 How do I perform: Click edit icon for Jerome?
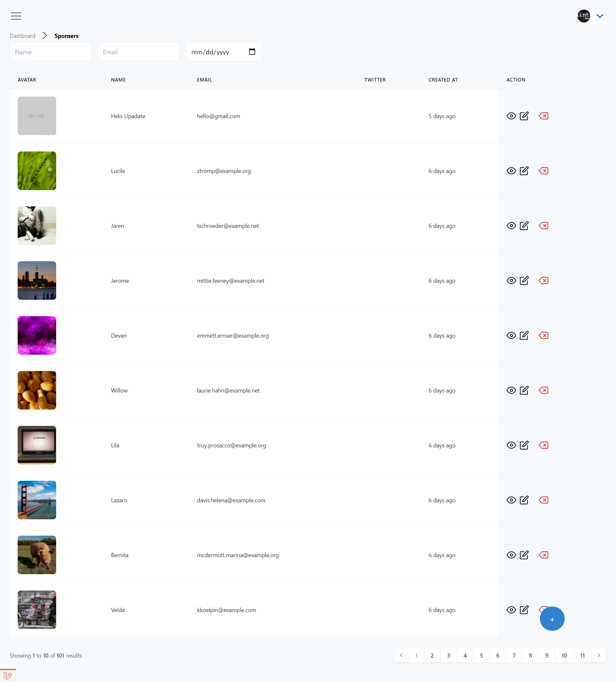point(524,281)
